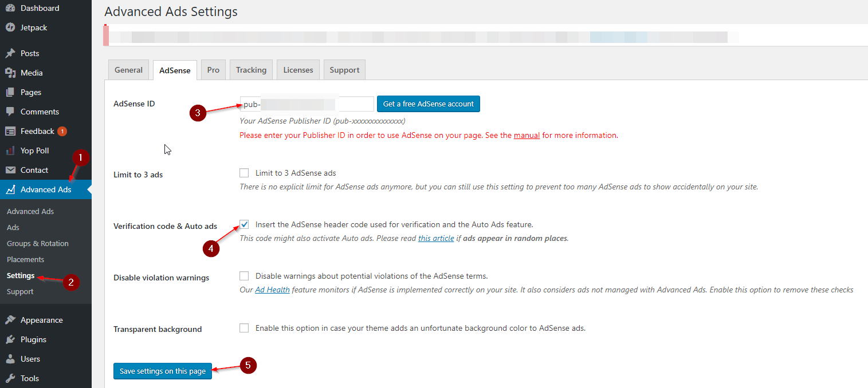Screen dimensions: 868x388
Task: Click the Contact envelope icon
Action: coord(10,170)
